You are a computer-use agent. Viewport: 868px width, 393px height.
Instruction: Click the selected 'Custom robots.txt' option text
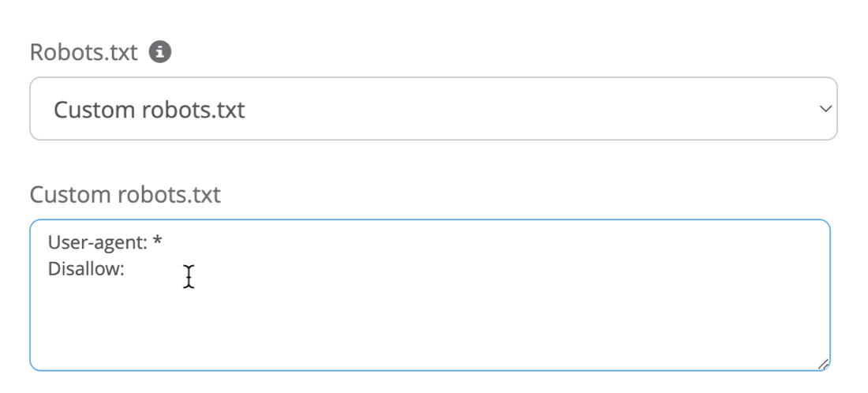(x=149, y=110)
